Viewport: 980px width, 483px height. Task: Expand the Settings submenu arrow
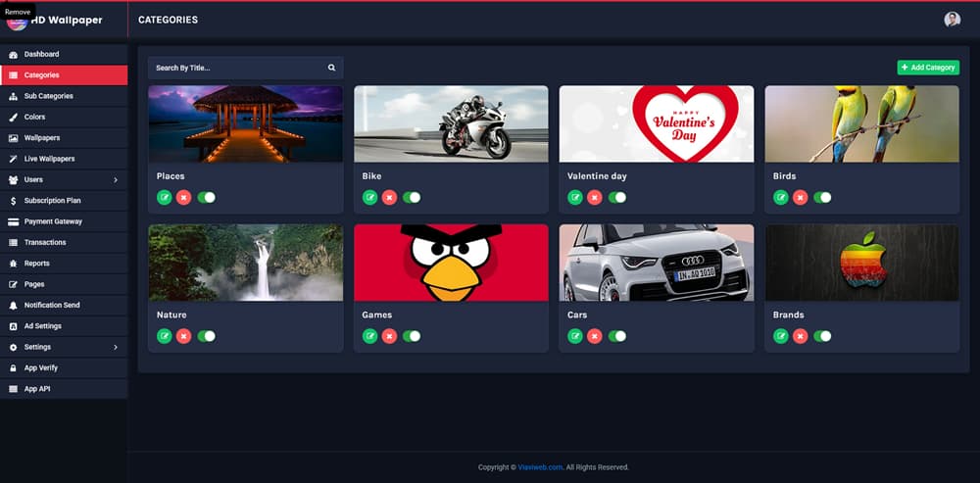pyautogui.click(x=116, y=347)
